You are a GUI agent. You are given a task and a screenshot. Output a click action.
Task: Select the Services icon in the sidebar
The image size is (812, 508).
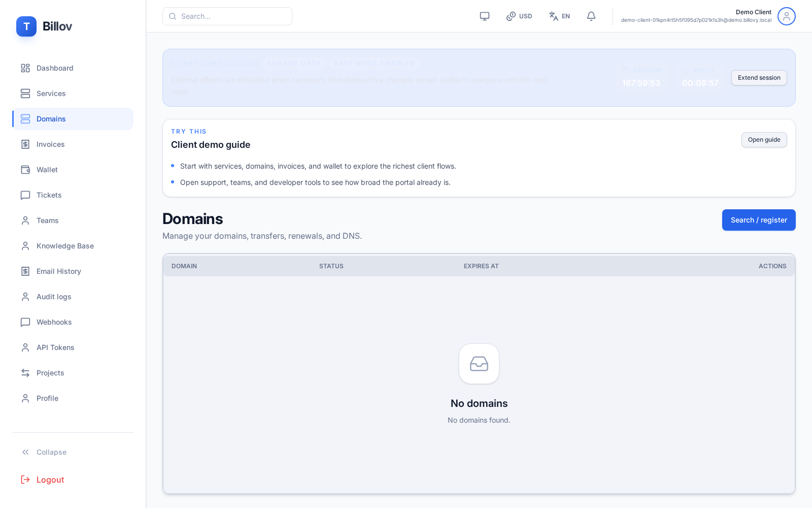(25, 93)
